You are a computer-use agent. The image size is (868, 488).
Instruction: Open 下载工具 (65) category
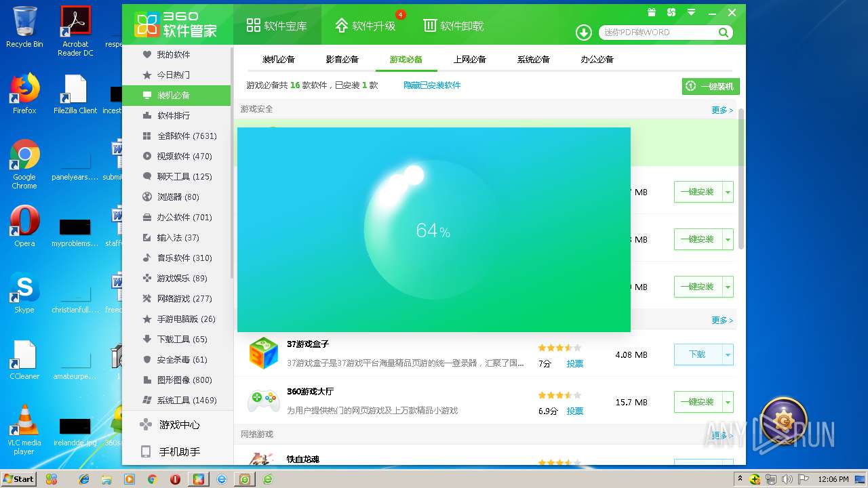176,339
